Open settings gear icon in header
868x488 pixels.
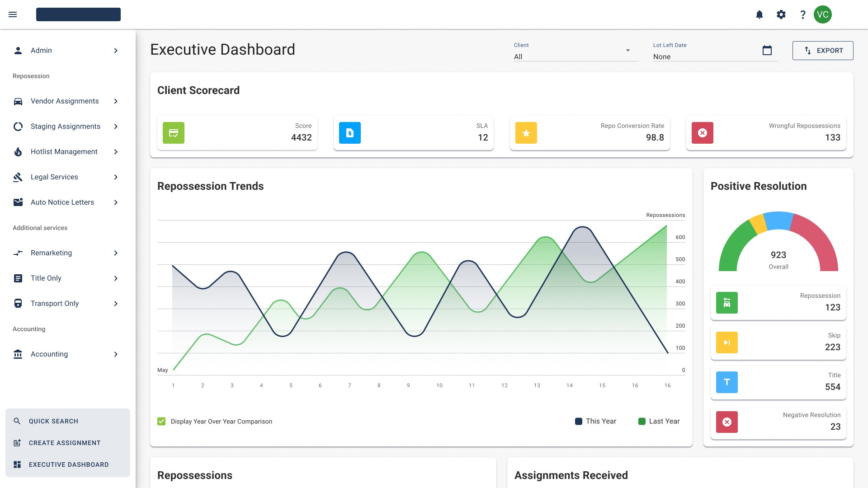point(781,14)
